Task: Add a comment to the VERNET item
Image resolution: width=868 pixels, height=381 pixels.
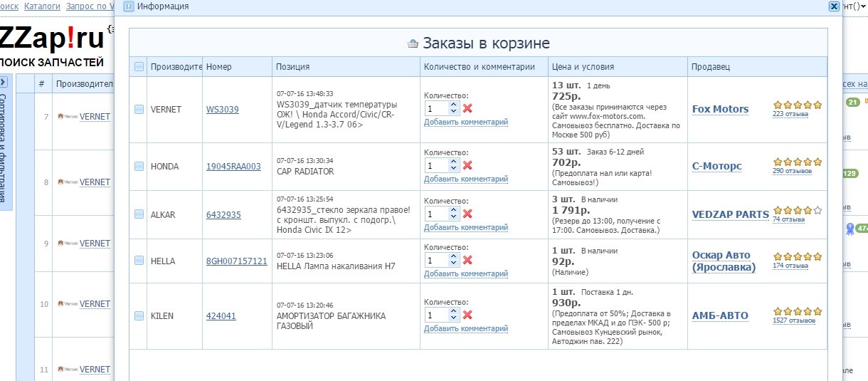Action: (465, 122)
